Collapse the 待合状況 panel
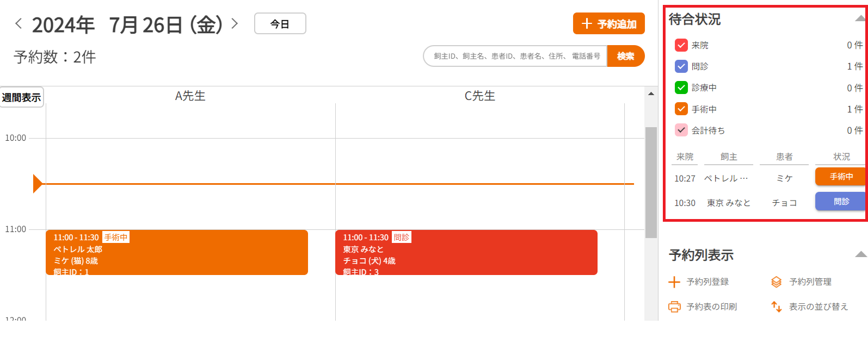 point(860,19)
